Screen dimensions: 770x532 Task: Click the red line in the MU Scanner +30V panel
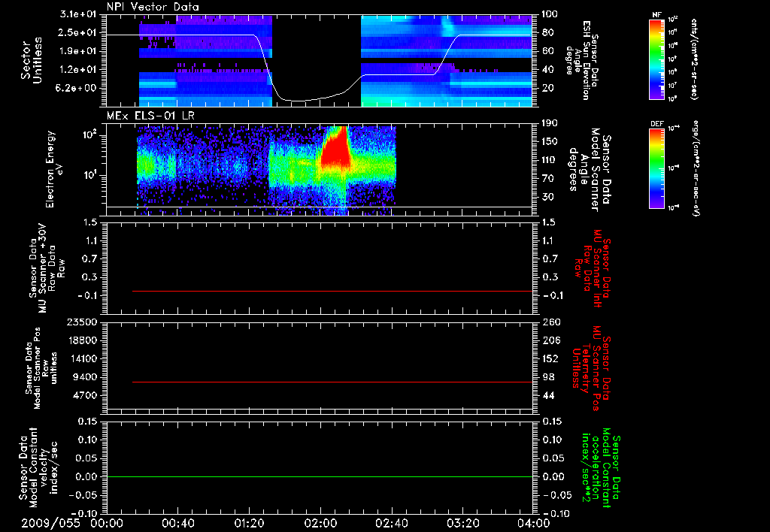tap(332, 291)
